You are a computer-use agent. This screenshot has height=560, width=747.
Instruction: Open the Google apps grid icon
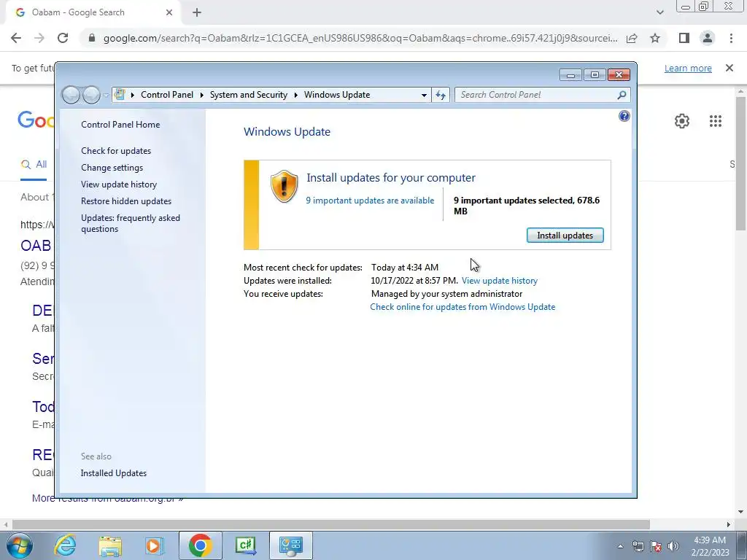(715, 121)
